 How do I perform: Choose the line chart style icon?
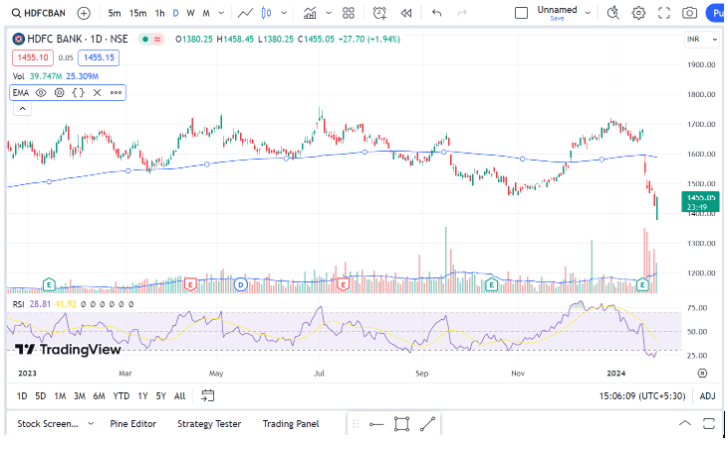tap(245, 13)
